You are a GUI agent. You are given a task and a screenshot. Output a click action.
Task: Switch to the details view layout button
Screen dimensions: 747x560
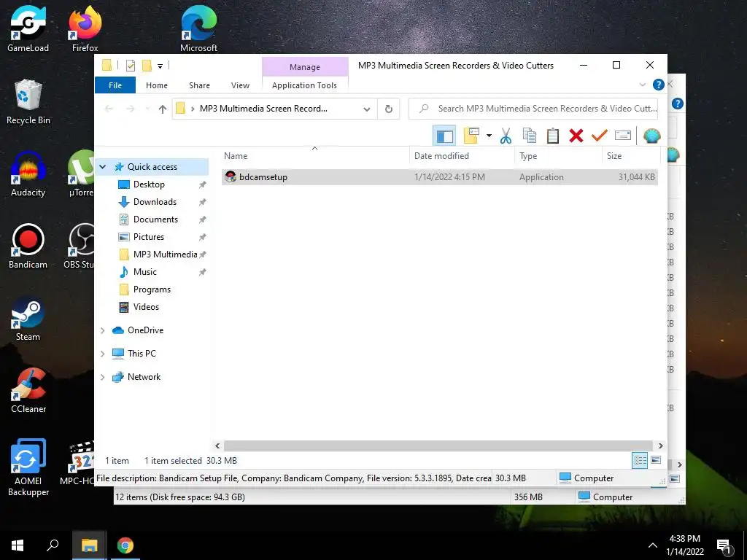tap(640, 460)
